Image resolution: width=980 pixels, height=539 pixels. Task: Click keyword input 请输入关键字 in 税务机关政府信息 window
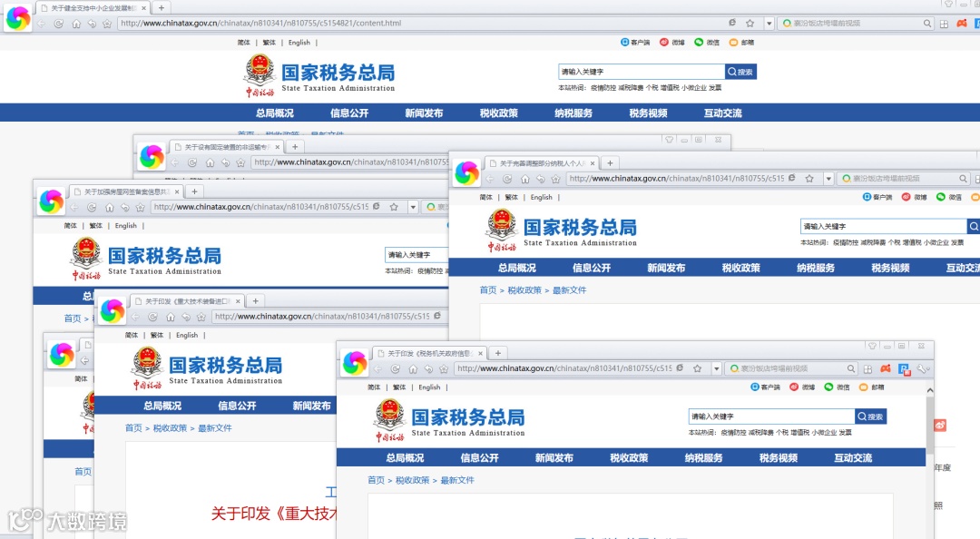(x=771, y=416)
